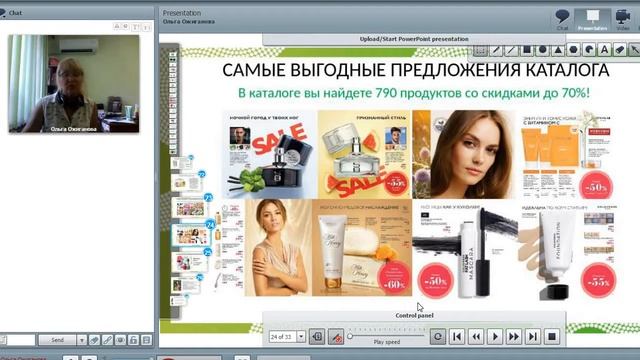Go back with the rewind button
Image resolution: width=640 pixels, height=360 pixels.
476,337
